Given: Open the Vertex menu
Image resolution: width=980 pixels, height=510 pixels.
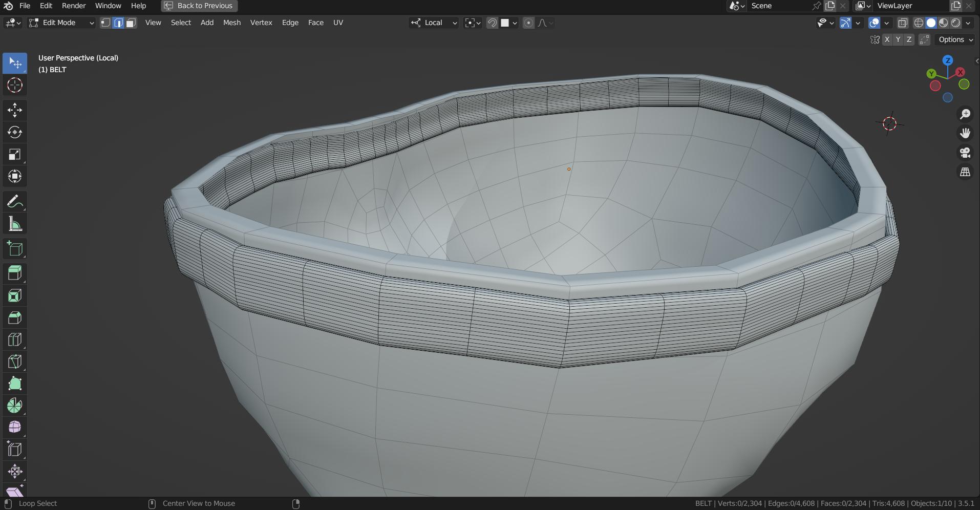Looking at the screenshot, I should click(x=261, y=23).
